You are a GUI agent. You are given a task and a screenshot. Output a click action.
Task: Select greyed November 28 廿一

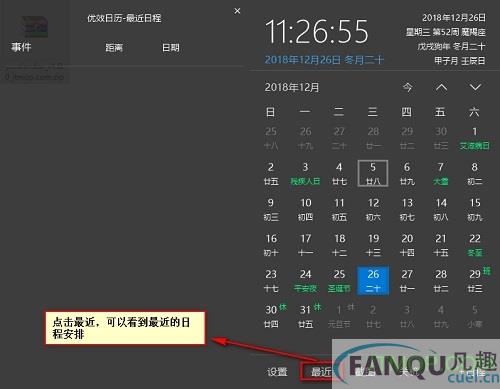point(373,138)
